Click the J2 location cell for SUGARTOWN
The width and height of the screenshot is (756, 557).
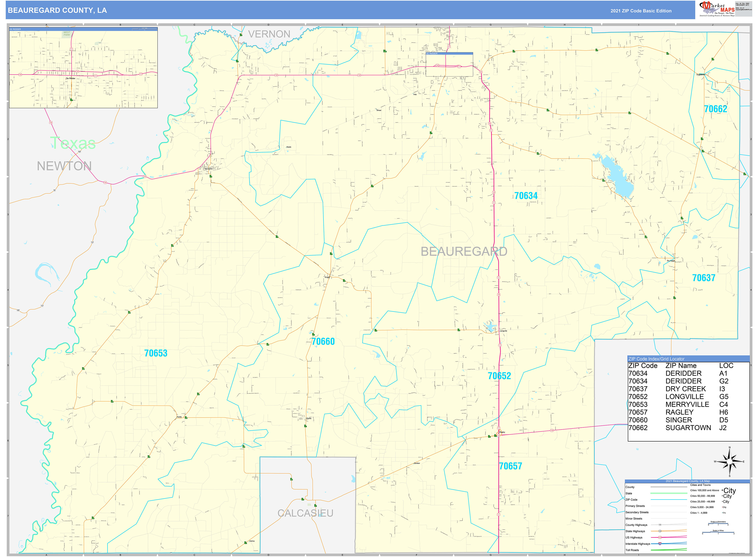pyautogui.click(x=723, y=428)
